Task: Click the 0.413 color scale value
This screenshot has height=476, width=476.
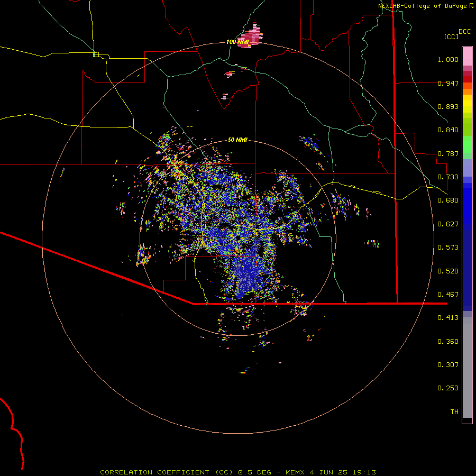Action: pos(448,318)
